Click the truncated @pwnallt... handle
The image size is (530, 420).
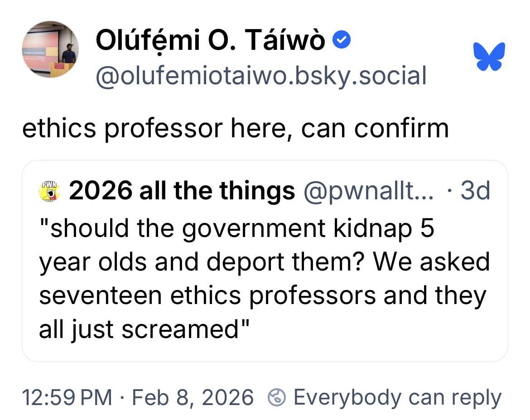[x=369, y=191]
